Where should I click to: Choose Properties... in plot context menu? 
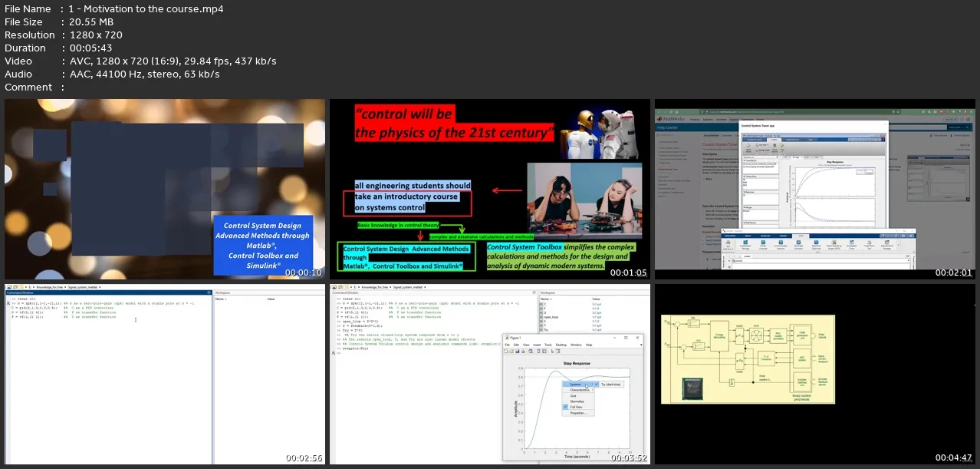pos(578,413)
